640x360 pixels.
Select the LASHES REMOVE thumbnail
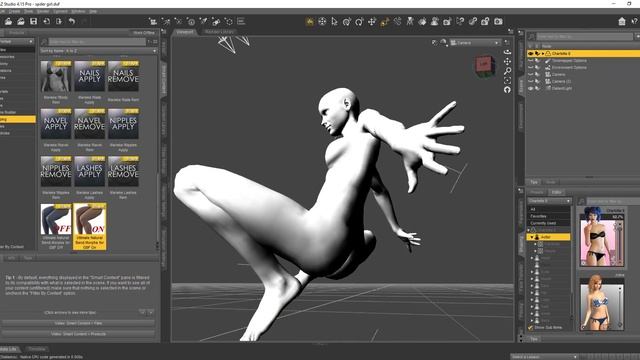(123, 171)
